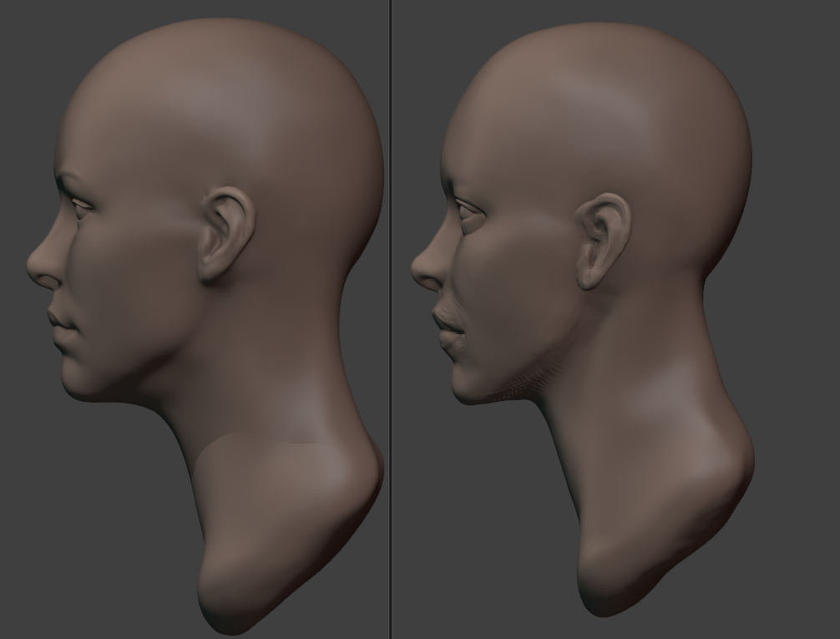
Task: Click the ear of the right head model
Action: click(603, 241)
